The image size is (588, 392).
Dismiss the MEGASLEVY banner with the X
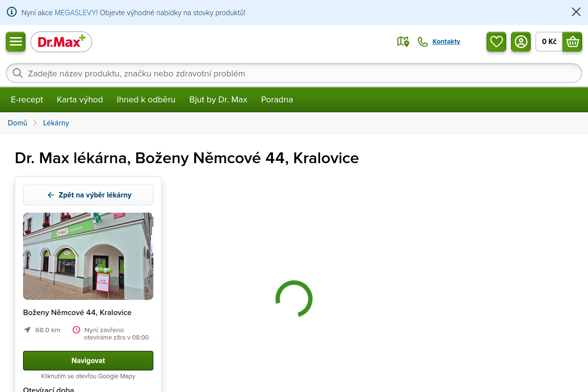[576, 12]
